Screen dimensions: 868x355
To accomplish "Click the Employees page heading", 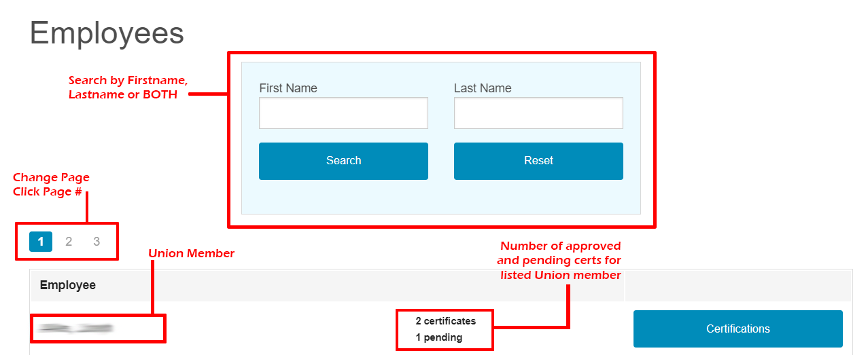I will point(107,33).
